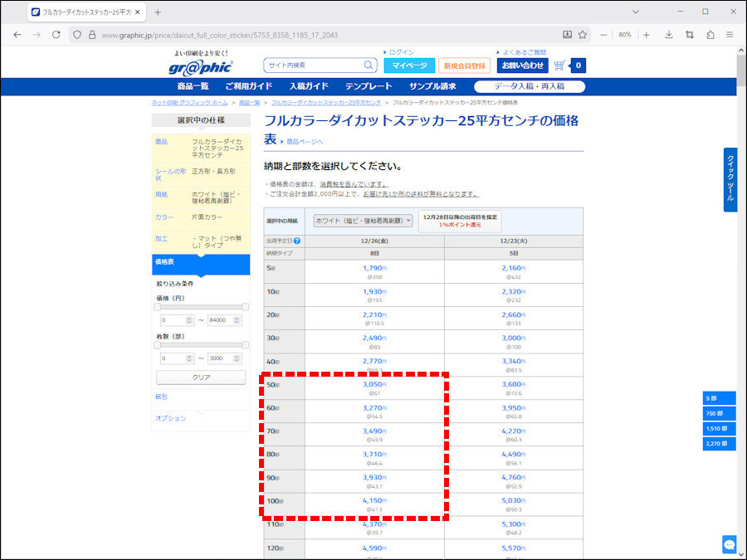Open the browser hamburger menu
This screenshot has width=747, height=560.
click(x=730, y=35)
